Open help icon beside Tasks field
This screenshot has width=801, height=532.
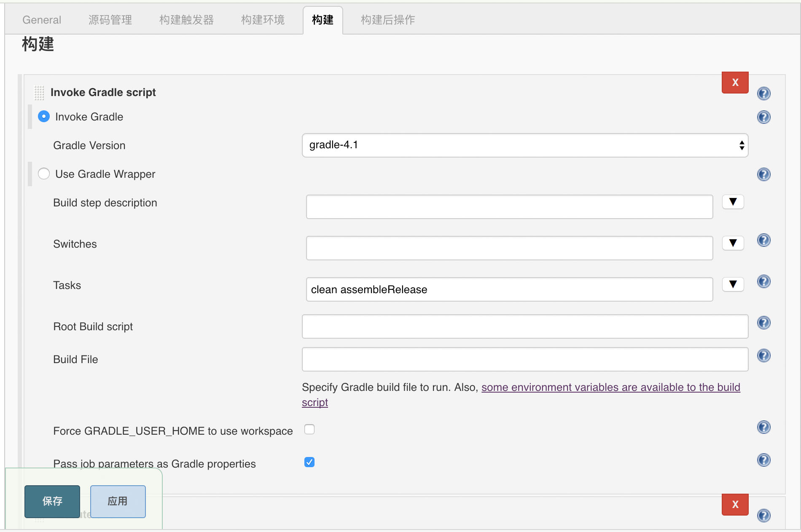pyautogui.click(x=763, y=281)
